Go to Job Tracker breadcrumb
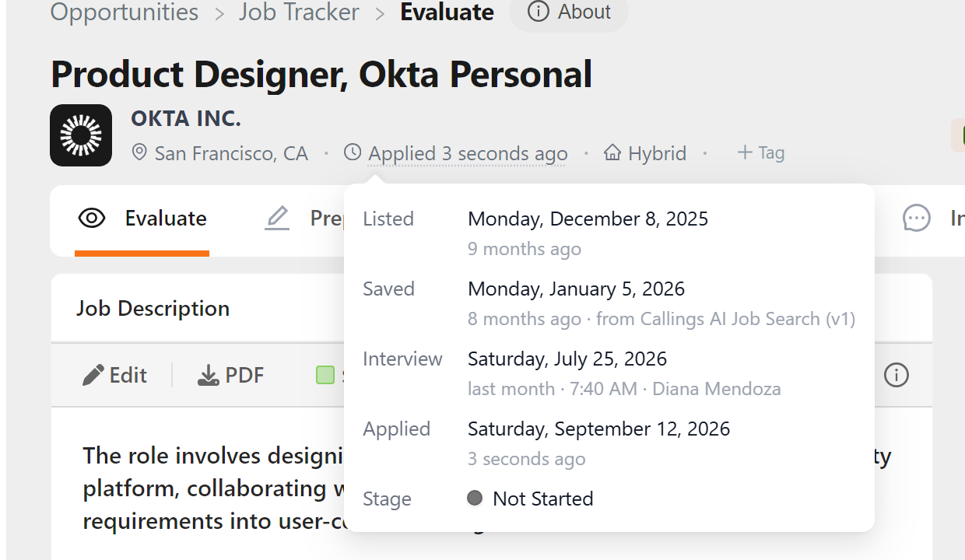 [x=300, y=12]
